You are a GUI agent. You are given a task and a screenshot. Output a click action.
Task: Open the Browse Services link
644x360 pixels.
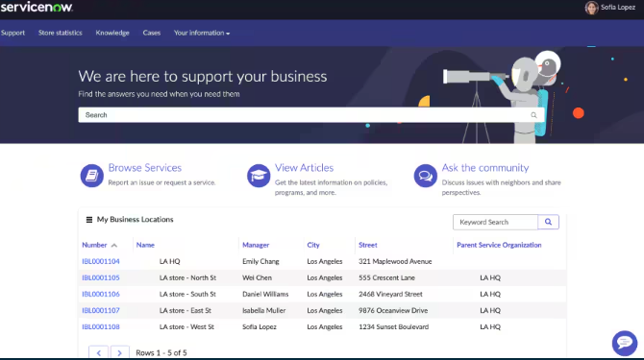(145, 168)
